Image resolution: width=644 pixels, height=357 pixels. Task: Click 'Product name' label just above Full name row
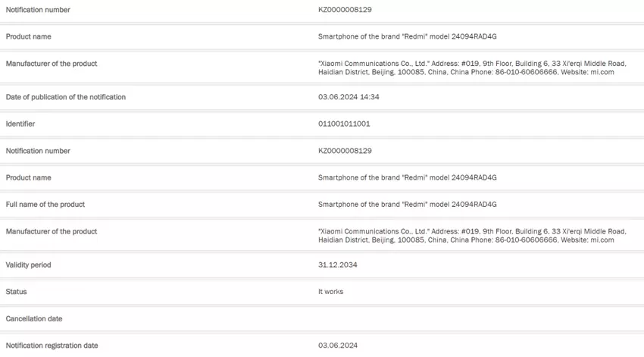tap(29, 177)
